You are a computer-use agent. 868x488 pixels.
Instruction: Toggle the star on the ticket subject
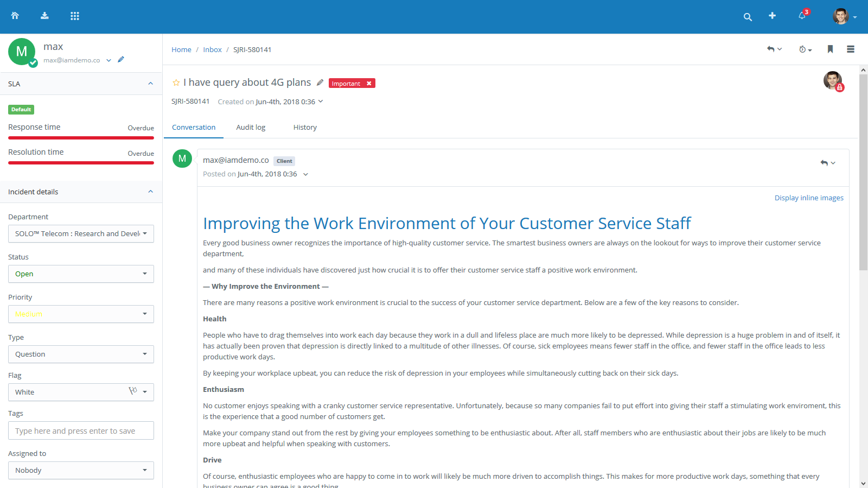[x=176, y=83]
